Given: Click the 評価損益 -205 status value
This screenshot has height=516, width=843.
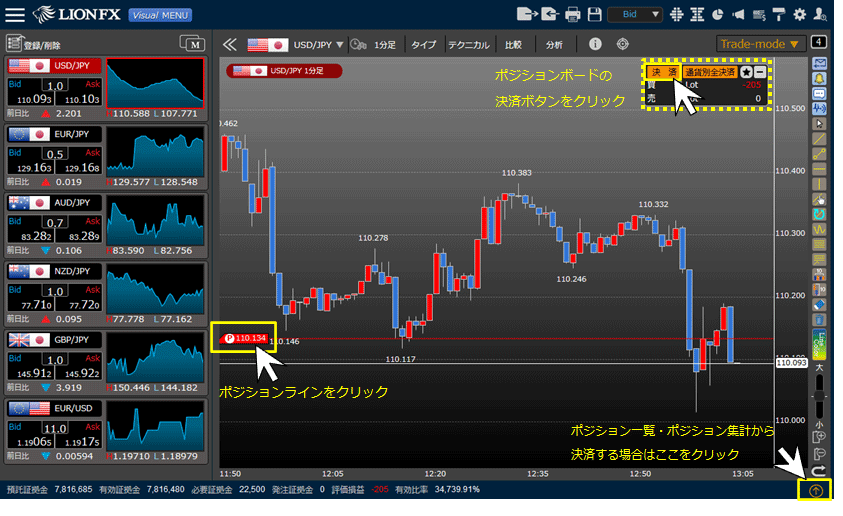Looking at the screenshot, I should tap(380, 490).
